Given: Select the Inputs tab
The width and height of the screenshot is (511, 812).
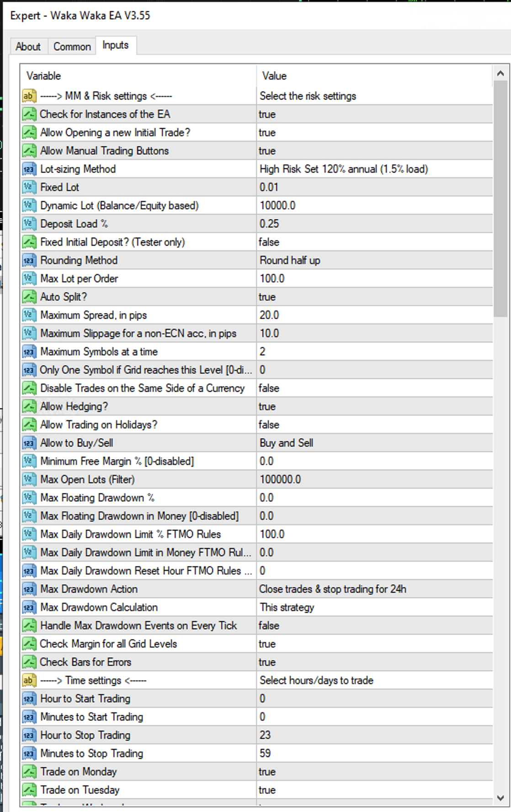Looking at the screenshot, I should tap(116, 45).
